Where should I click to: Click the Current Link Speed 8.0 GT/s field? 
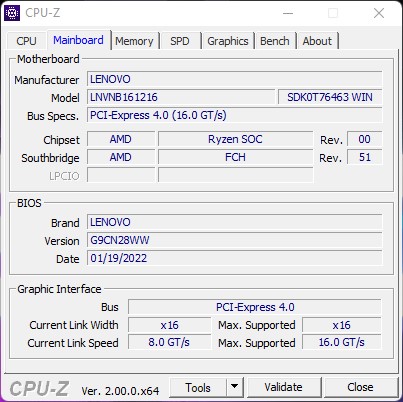(169, 342)
